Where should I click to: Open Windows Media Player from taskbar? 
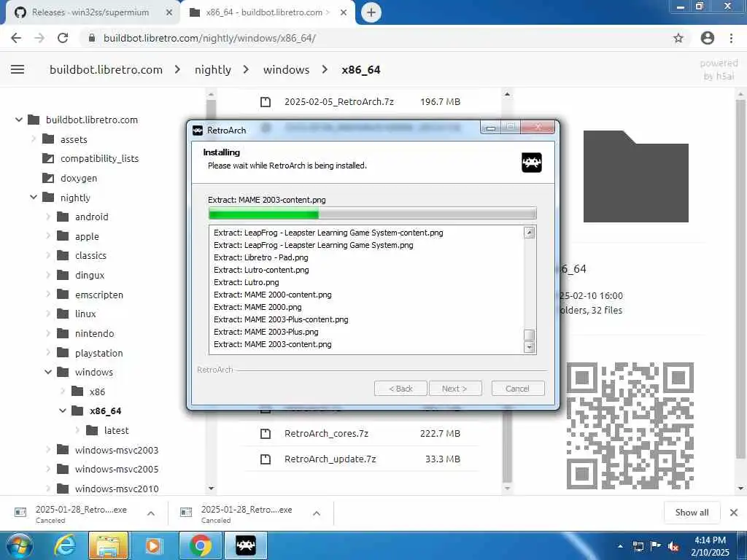pos(153,545)
